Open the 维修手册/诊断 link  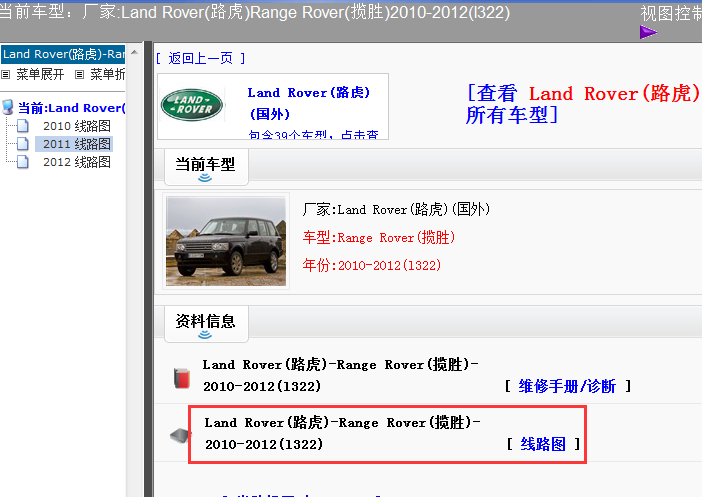(568, 386)
